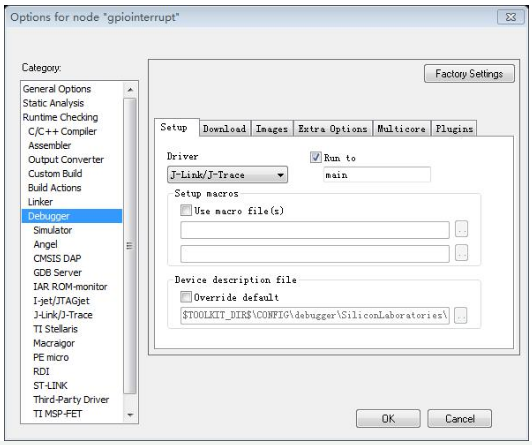
Task: Enable Use macro file(s) checkbox
Action: pos(186,210)
